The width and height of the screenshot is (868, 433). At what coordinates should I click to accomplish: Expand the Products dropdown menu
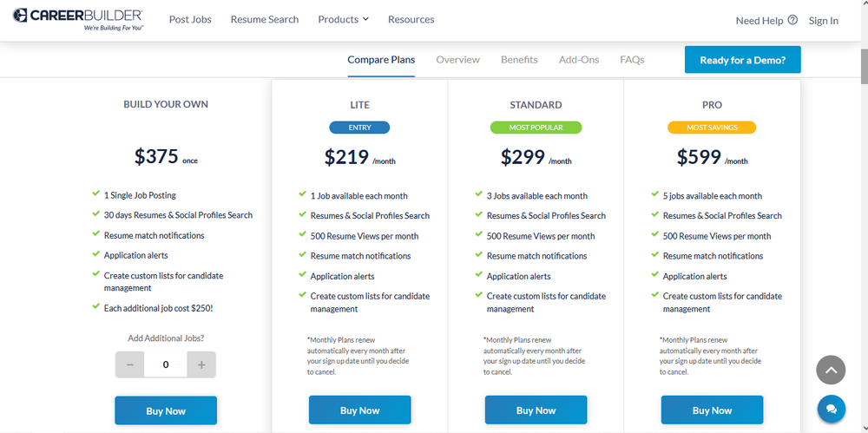coord(343,19)
